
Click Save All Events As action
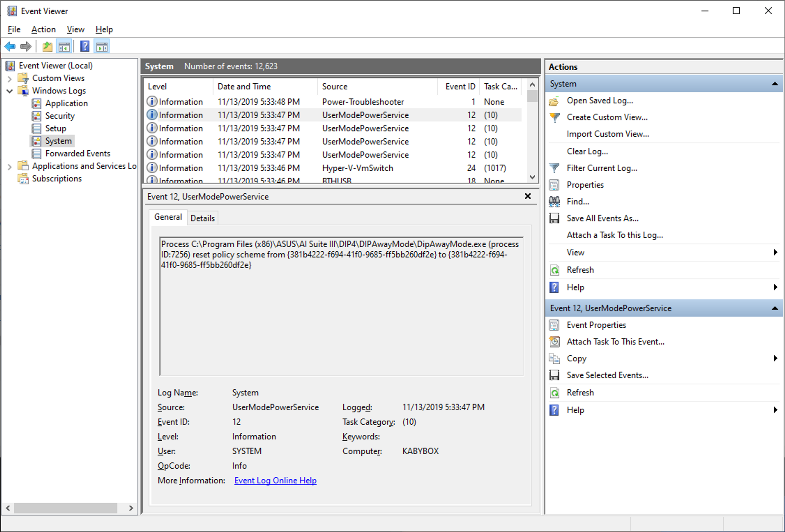(x=603, y=218)
